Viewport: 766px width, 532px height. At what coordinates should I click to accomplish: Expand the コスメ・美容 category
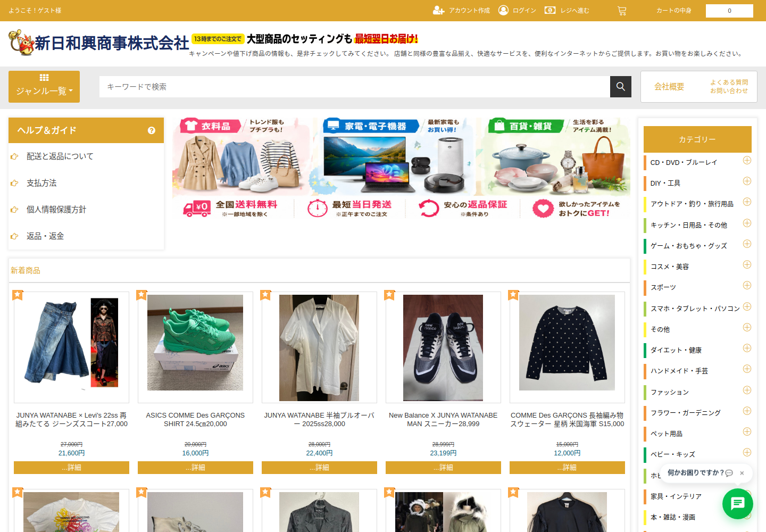pyautogui.click(x=747, y=264)
